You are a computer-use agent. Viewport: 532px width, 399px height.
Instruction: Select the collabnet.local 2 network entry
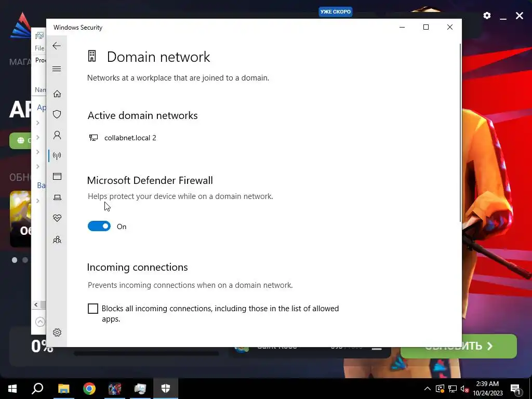[x=123, y=138]
